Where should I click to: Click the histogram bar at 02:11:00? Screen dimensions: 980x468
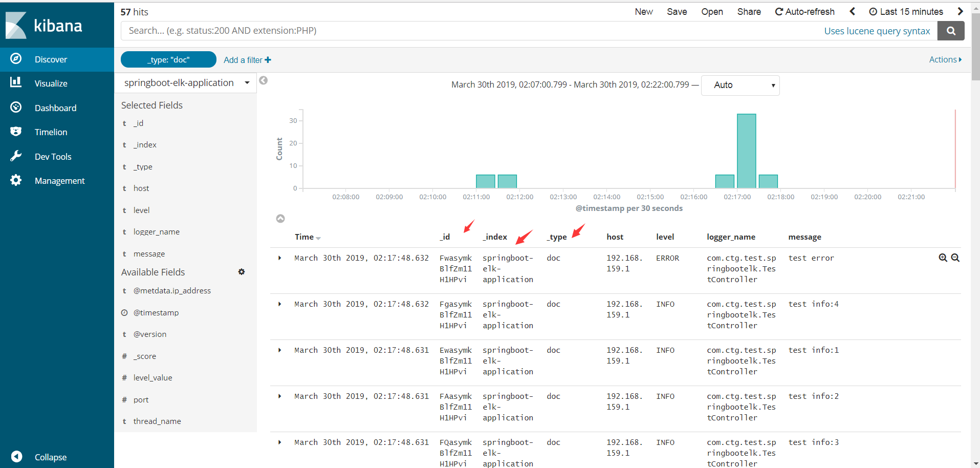point(486,181)
